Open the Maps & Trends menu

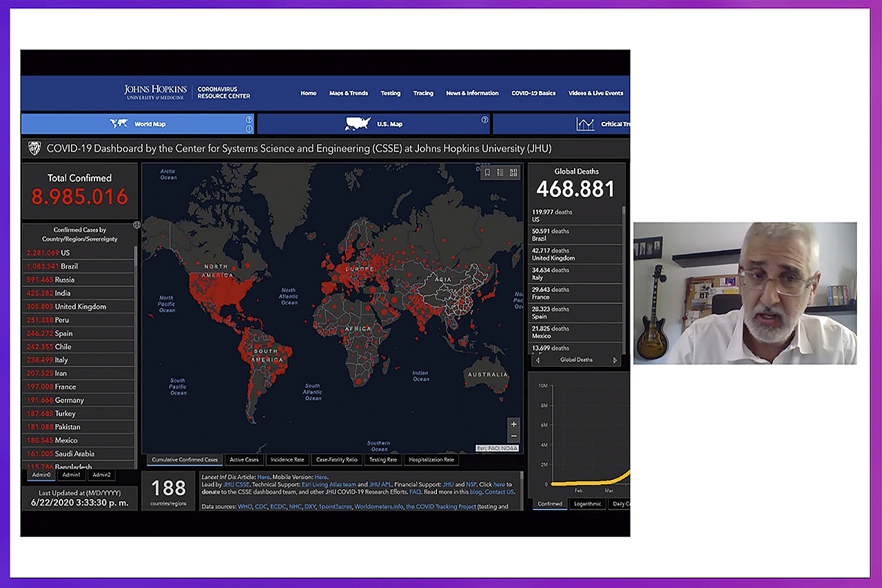coord(349,93)
